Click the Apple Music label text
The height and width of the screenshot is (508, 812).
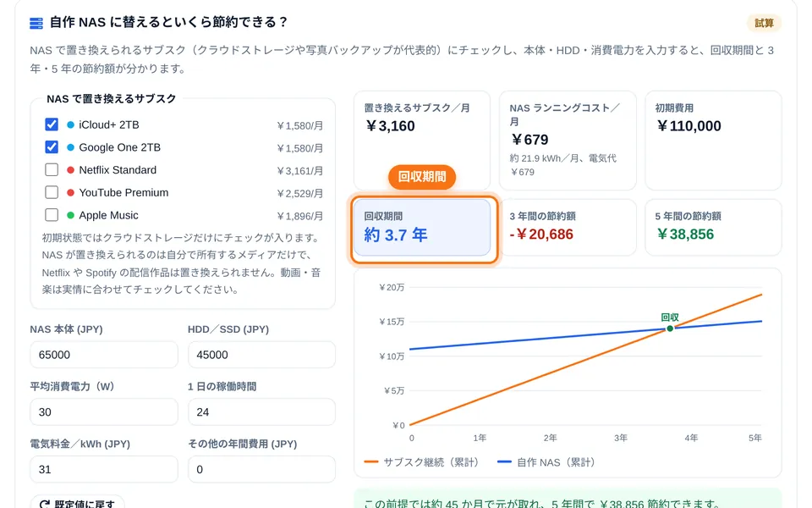point(109,215)
